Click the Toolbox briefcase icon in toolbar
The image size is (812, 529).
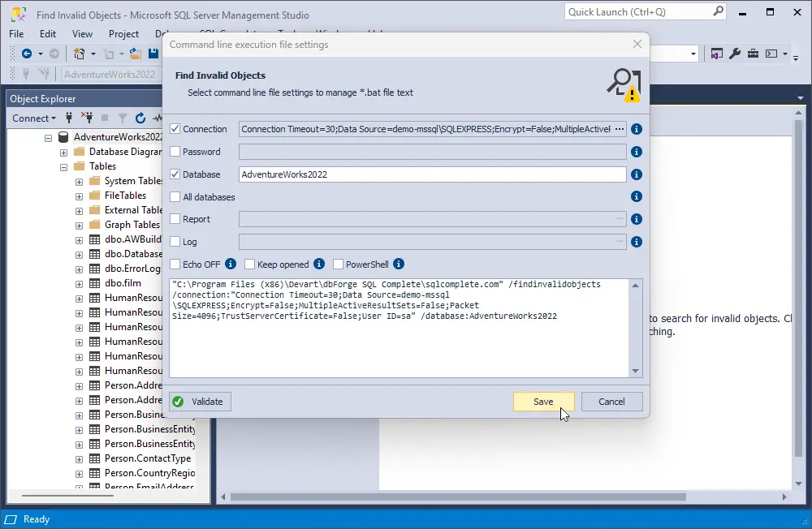753,54
